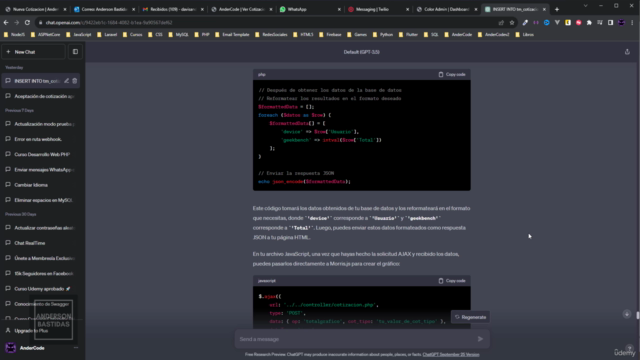Open the Curso Desarrollo Web PHP chat
This screenshot has width=640, height=360.
(40, 154)
